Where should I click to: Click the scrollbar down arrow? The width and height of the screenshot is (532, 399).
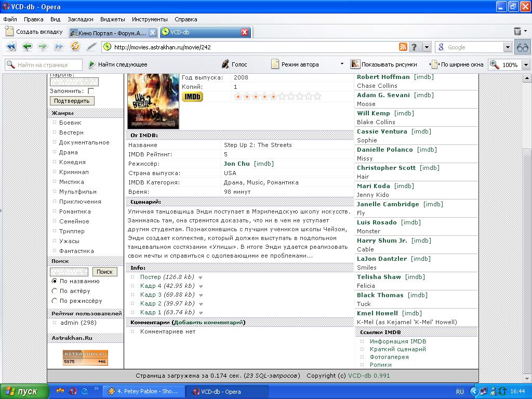pyautogui.click(x=527, y=378)
